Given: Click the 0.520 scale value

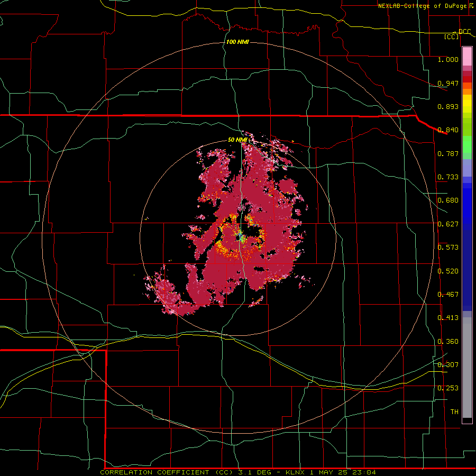Looking at the screenshot, I should tap(448, 271).
